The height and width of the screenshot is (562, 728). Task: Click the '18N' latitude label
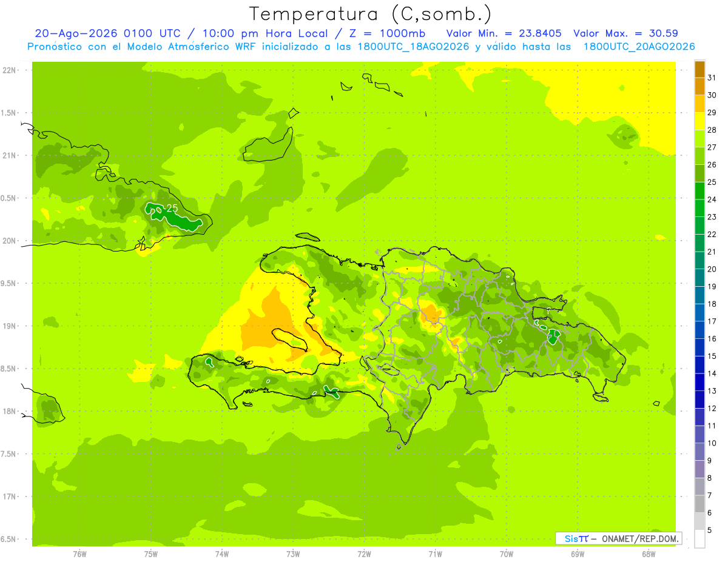click(10, 411)
